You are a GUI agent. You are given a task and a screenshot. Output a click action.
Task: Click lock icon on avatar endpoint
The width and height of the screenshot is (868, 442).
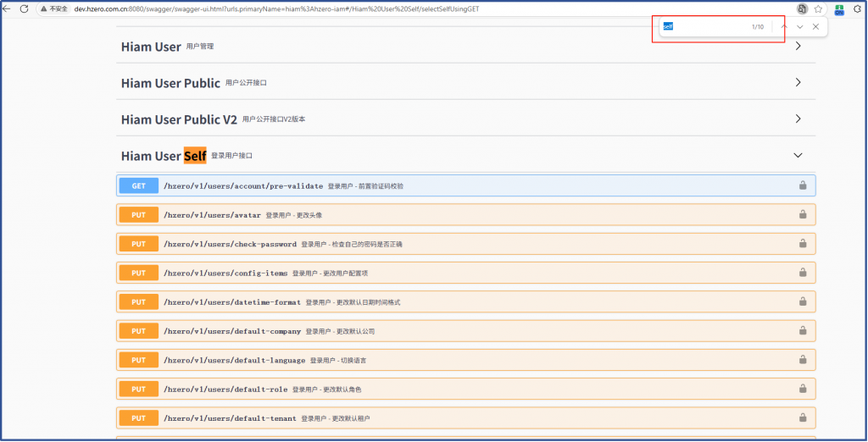pos(802,215)
